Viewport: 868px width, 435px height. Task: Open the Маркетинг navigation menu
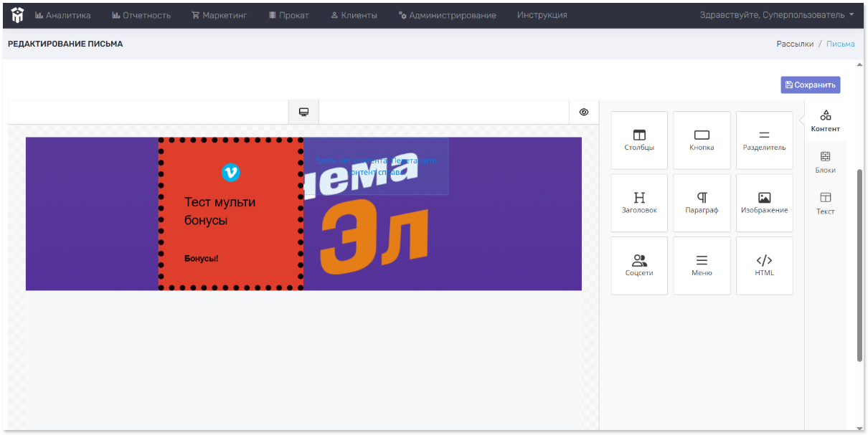pos(220,15)
